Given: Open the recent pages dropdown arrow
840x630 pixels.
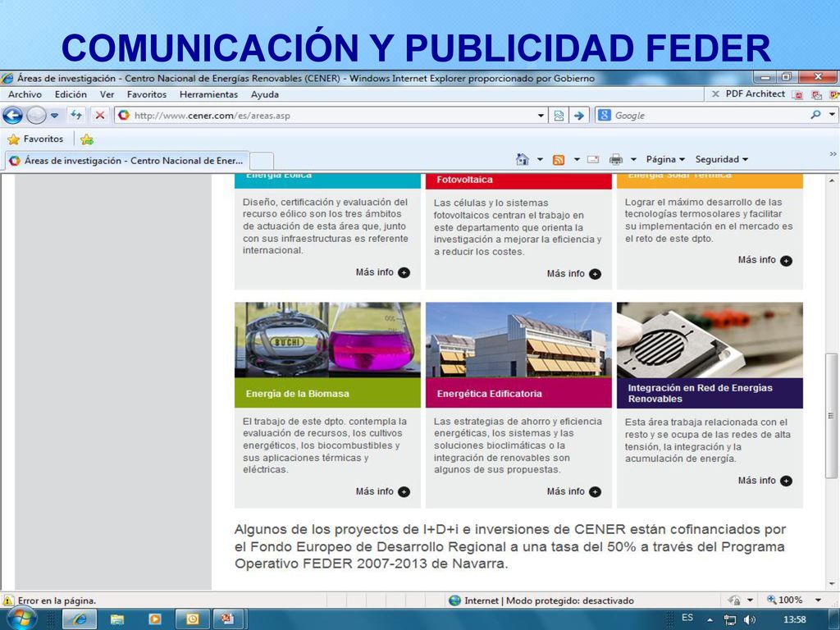Looking at the screenshot, I should click(54, 115).
